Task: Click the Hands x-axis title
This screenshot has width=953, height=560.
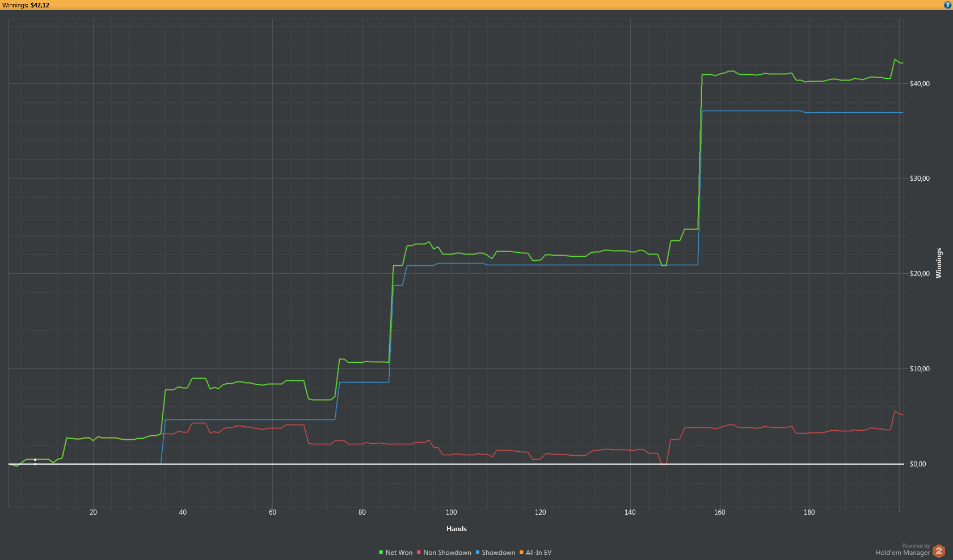Action: click(x=456, y=529)
